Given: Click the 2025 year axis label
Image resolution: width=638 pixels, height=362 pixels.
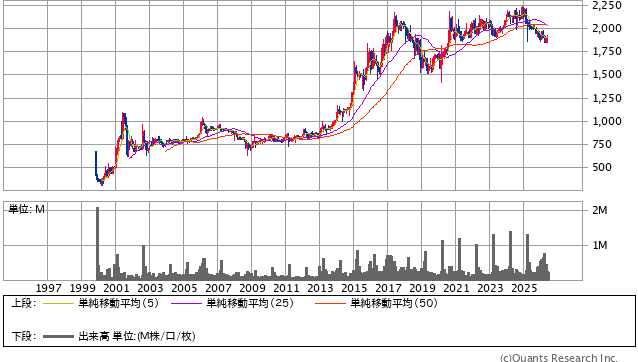Looking at the screenshot, I should [x=524, y=288].
